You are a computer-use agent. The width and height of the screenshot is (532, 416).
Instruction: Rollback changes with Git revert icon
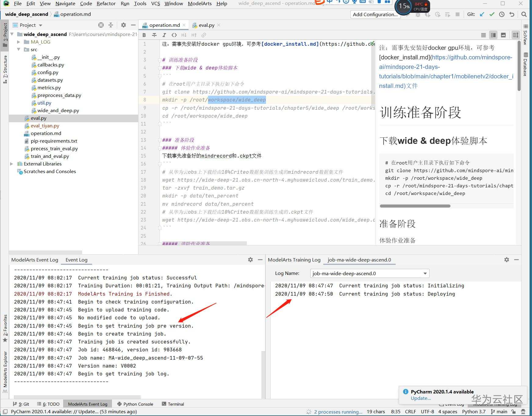click(x=512, y=14)
